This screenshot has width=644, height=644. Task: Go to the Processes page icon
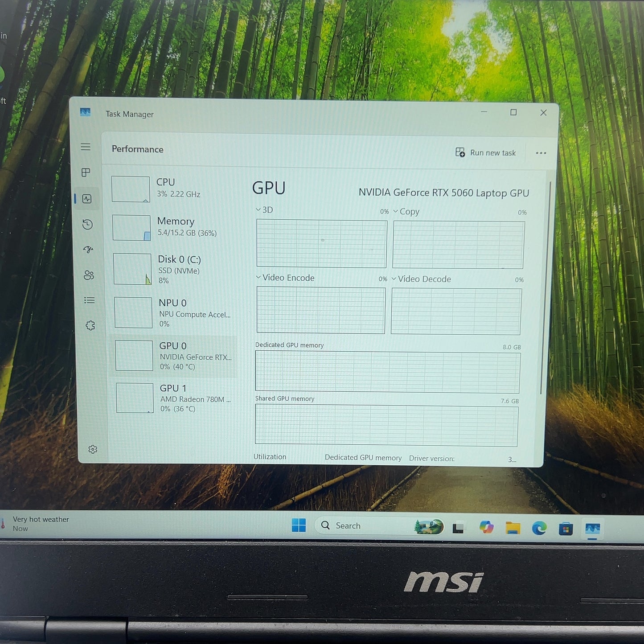tap(86, 172)
